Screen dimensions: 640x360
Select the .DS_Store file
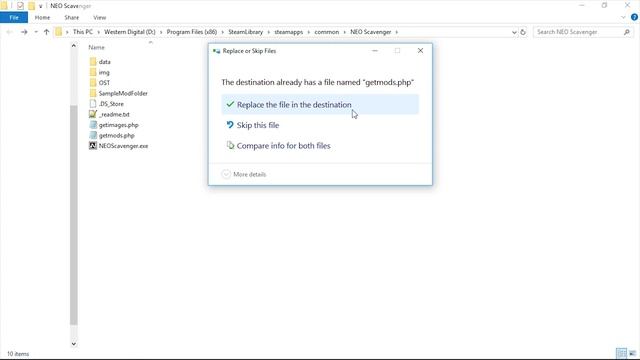pos(111,104)
